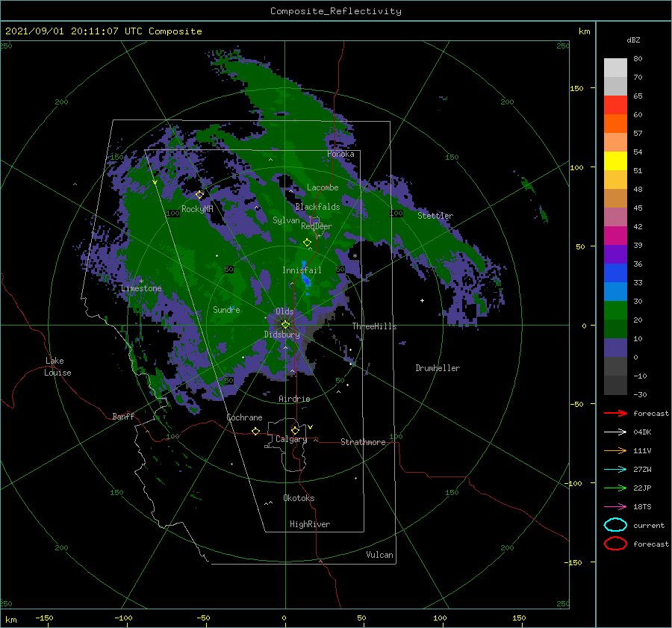
Task: Click the Calgary city label
Action: (x=291, y=439)
